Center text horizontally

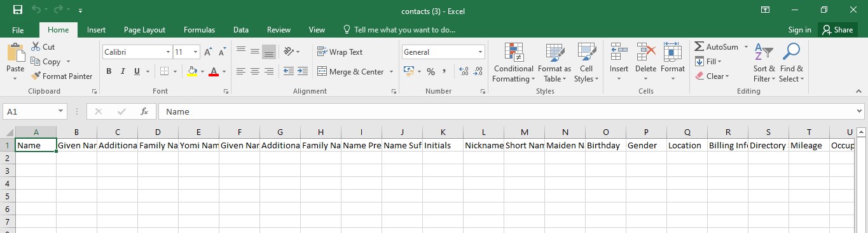pyautogui.click(x=255, y=71)
